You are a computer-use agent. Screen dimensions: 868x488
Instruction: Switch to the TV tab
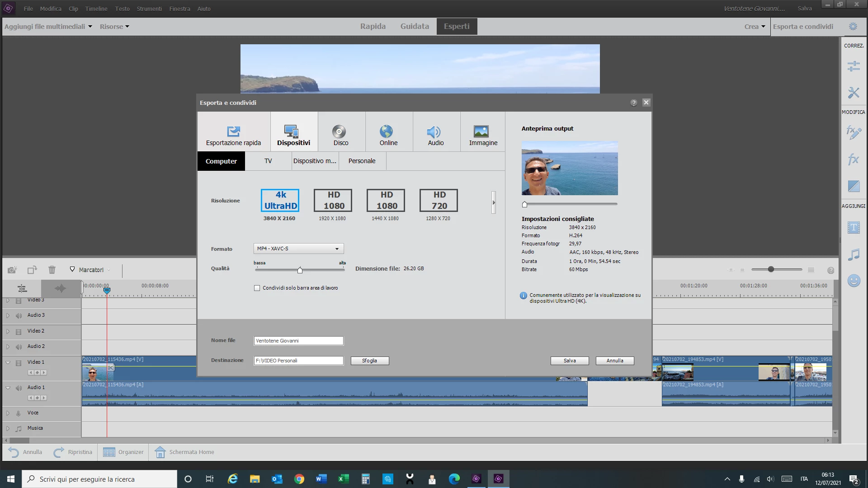[268, 161]
